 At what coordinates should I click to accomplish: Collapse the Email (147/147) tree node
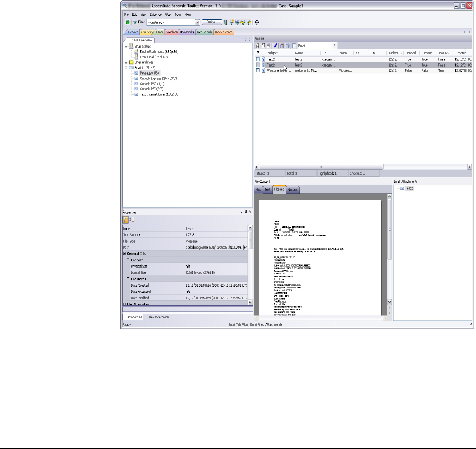(126, 68)
